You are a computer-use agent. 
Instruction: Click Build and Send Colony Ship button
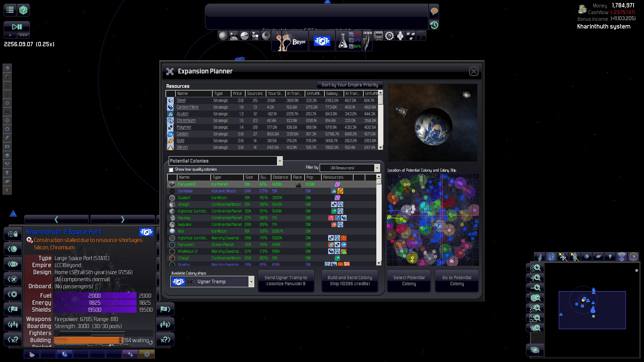(x=350, y=281)
